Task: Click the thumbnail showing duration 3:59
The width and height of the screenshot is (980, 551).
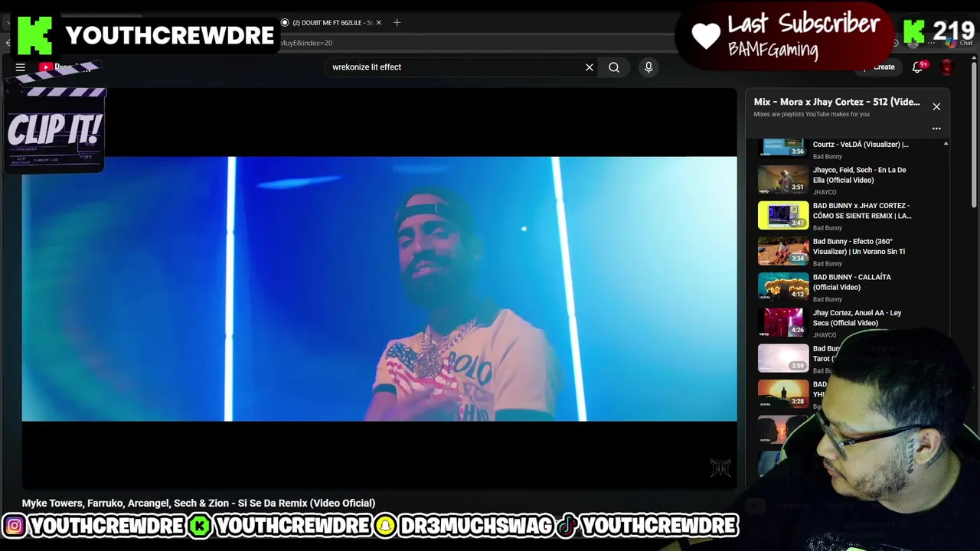Action: (783, 358)
